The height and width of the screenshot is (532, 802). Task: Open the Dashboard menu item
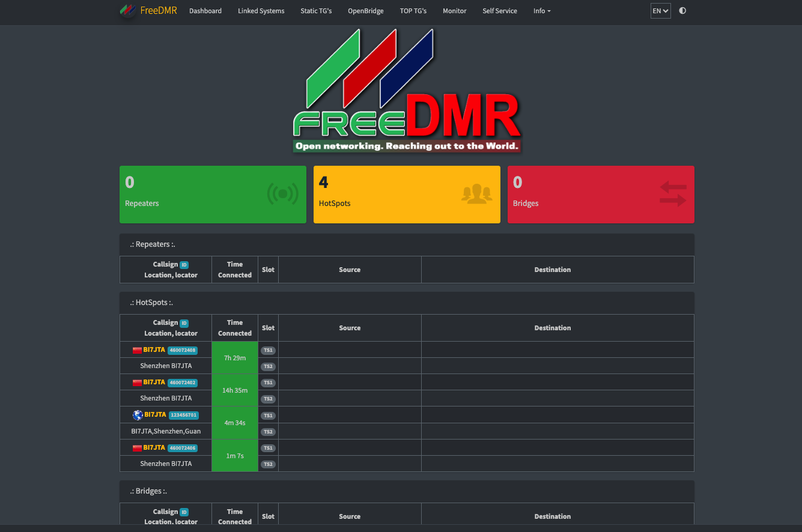205,11
